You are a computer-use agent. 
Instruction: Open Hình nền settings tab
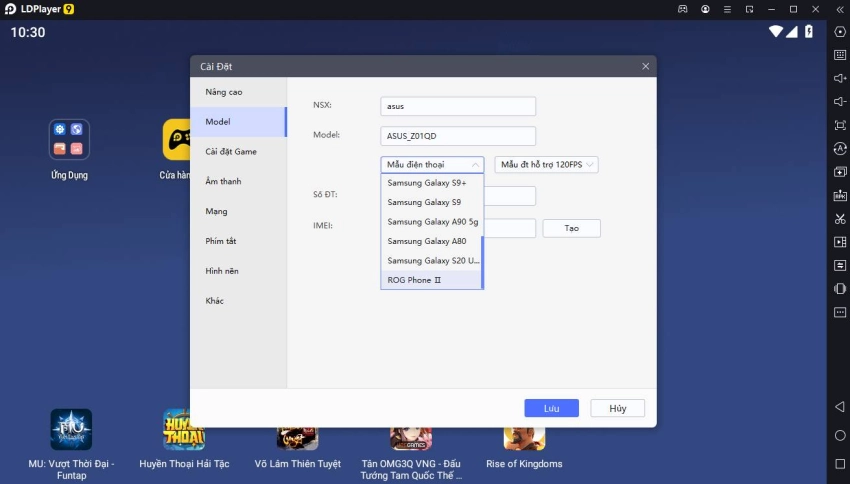[x=238, y=271]
